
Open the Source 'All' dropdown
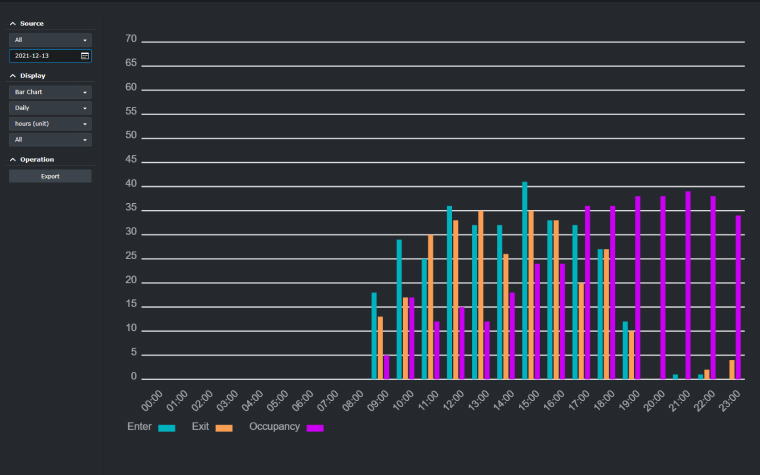50,40
